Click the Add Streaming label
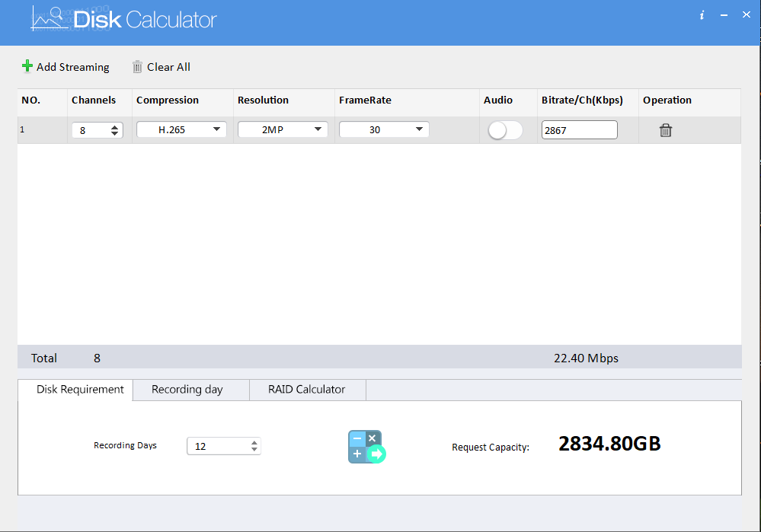 (73, 67)
